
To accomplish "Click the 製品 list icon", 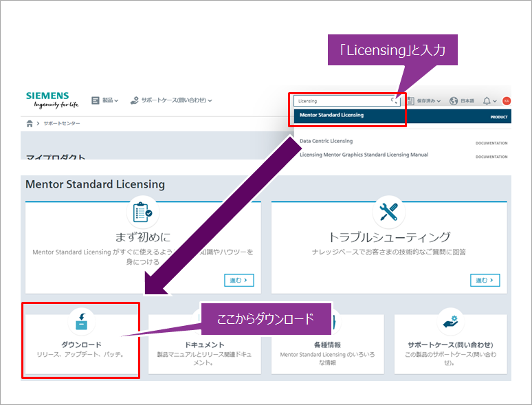I will click(96, 100).
